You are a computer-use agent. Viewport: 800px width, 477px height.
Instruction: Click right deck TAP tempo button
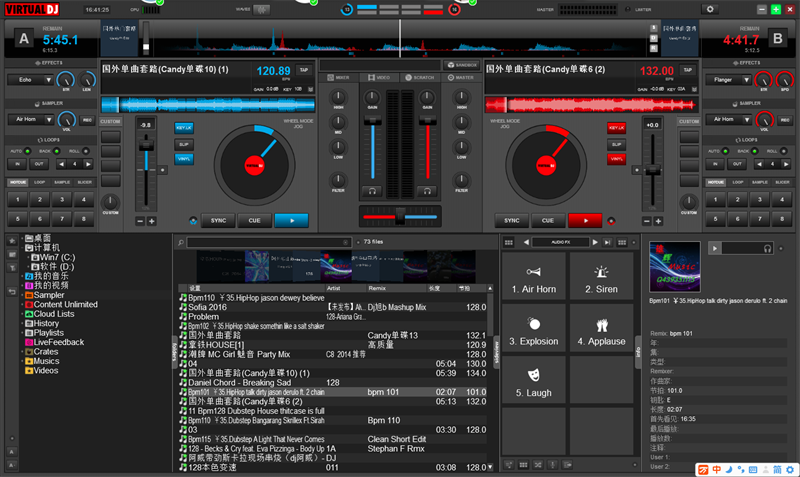click(687, 70)
